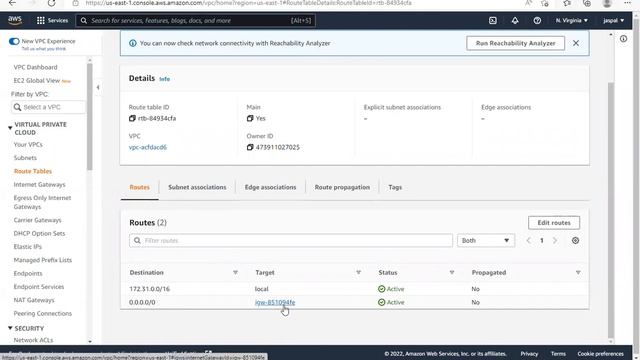
Task: Open Subnets in sidebar
Action: tap(25, 158)
